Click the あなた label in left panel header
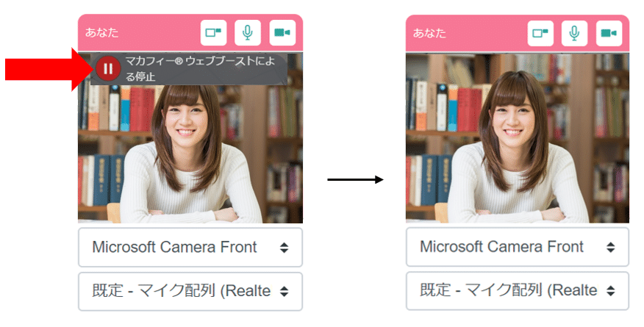Viewport: 644px width, 327px height. coord(102,32)
